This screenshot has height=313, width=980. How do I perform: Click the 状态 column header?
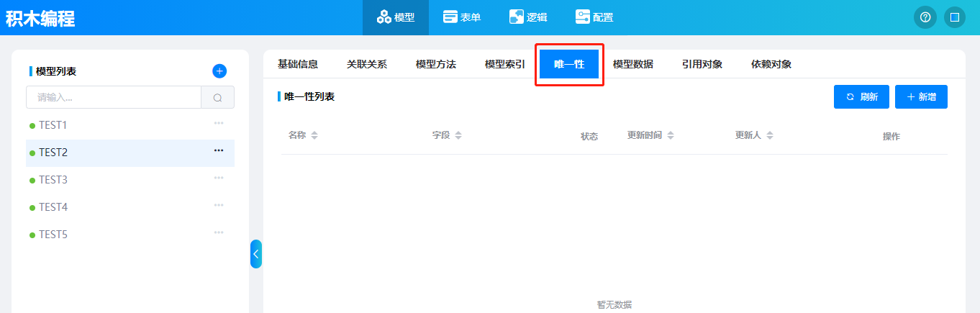(x=589, y=136)
